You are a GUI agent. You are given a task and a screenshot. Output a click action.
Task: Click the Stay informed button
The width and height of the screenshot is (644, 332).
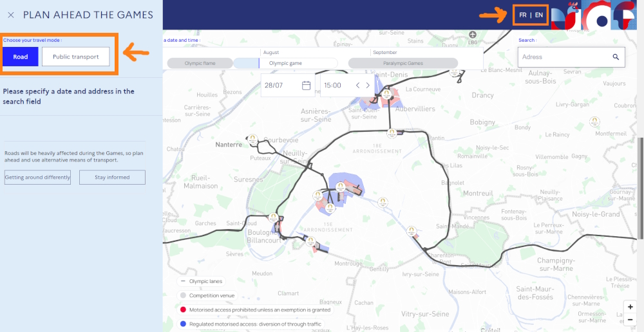[112, 178]
